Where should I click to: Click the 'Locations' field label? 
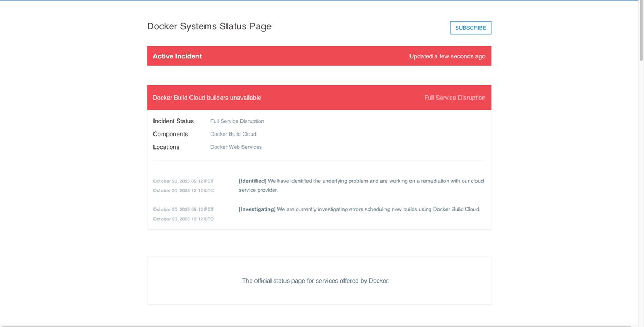point(166,147)
